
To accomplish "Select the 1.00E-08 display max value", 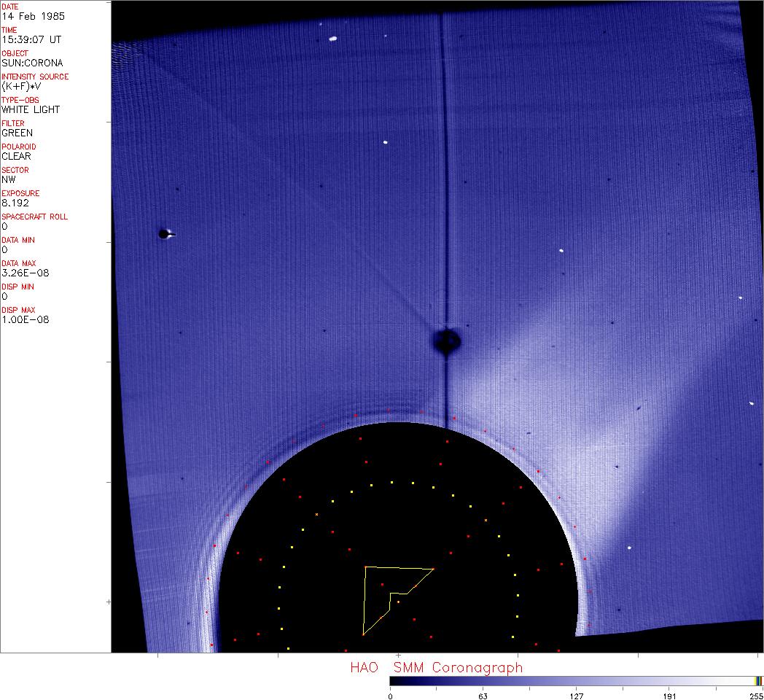I will click(26, 320).
